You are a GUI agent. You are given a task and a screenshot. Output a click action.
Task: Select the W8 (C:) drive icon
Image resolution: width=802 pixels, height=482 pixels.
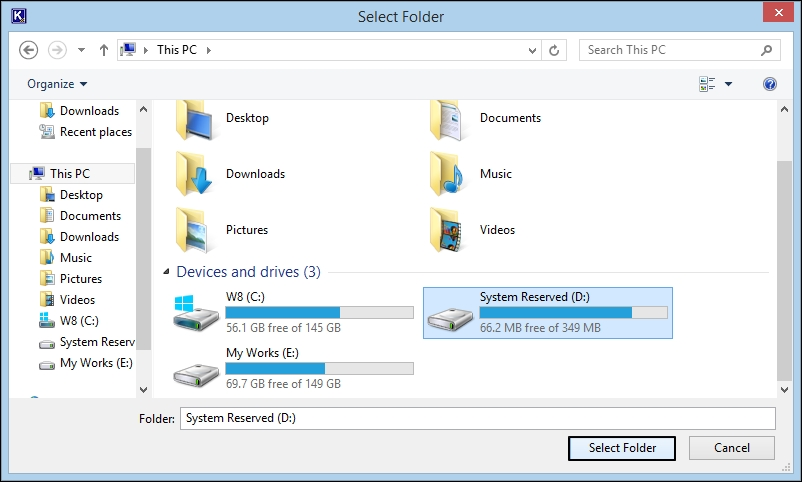[196, 313]
